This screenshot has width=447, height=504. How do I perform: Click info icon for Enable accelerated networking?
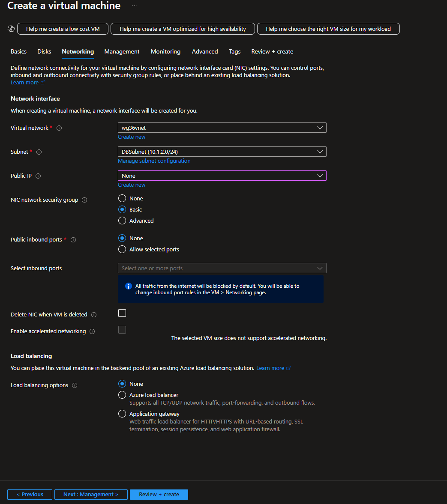point(92,331)
